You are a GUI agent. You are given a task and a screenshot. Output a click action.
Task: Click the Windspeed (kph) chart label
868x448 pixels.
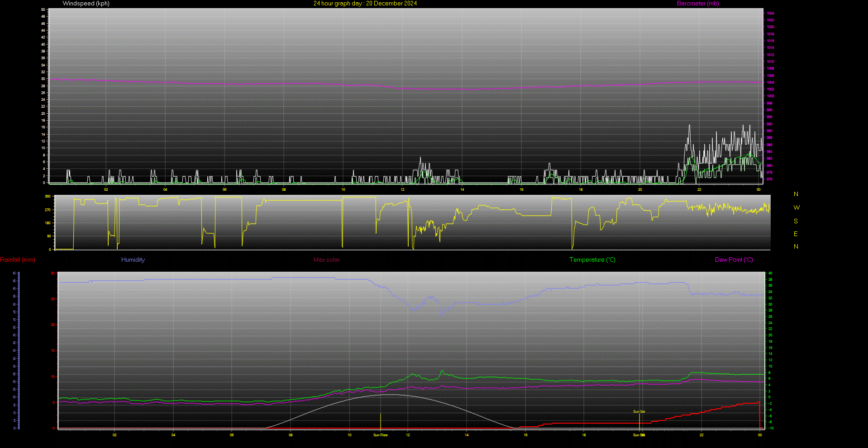(x=86, y=4)
